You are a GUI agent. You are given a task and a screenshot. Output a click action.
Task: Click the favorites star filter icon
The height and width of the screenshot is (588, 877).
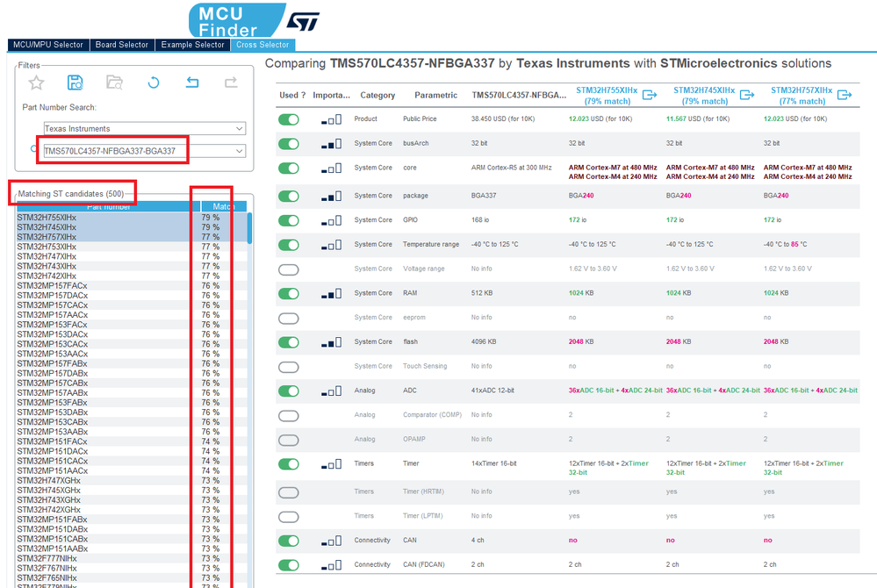pos(36,82)
